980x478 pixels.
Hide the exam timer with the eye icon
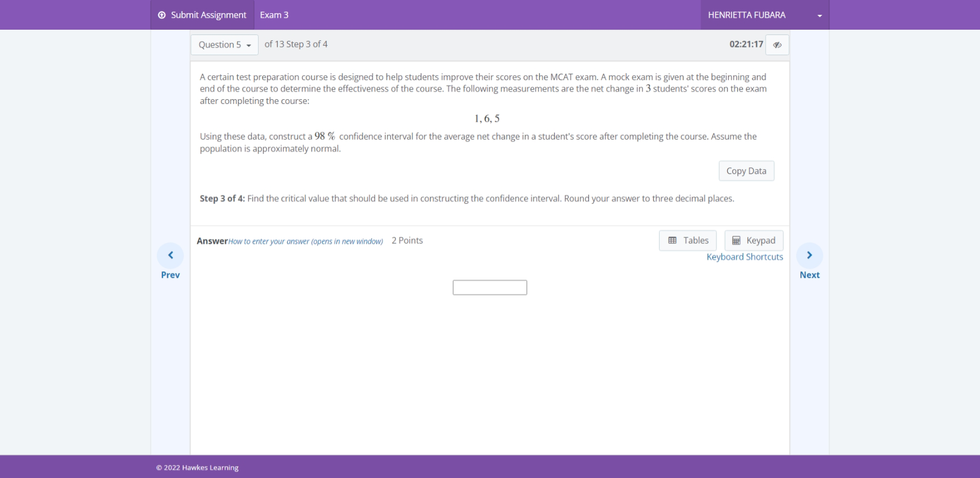777,45
